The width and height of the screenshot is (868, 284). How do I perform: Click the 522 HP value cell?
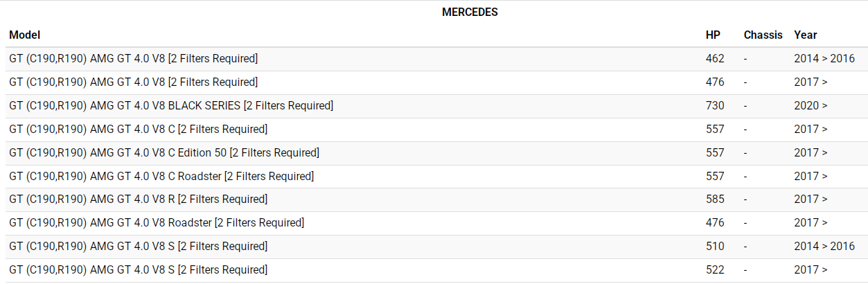point(715,270)
